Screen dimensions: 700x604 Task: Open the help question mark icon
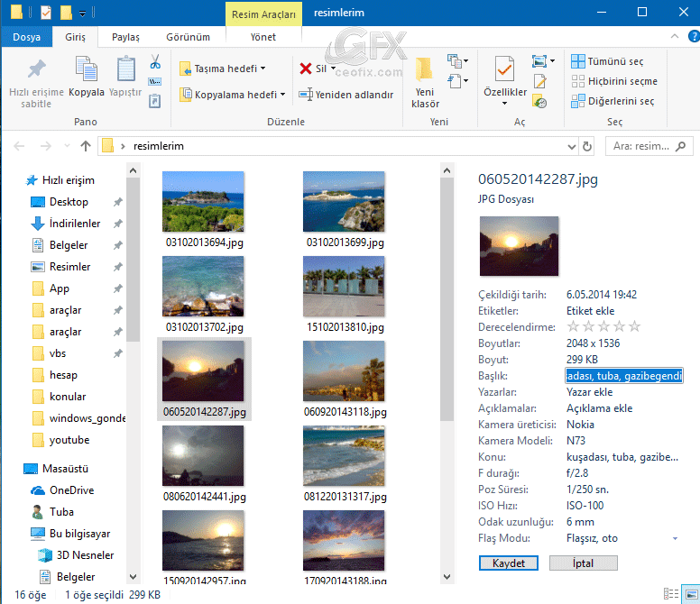[x=694, y=36]
